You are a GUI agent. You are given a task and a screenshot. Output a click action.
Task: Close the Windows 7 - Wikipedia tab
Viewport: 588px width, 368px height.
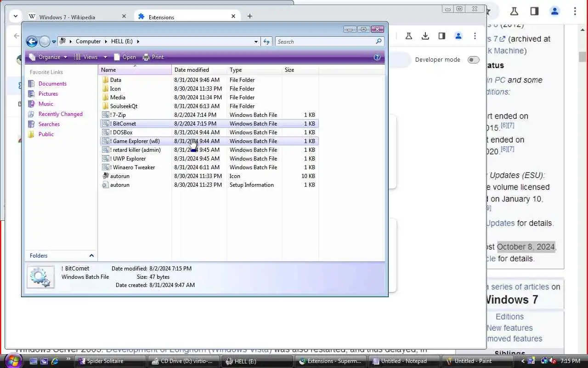pyautogui.click(x=124, y=16)
